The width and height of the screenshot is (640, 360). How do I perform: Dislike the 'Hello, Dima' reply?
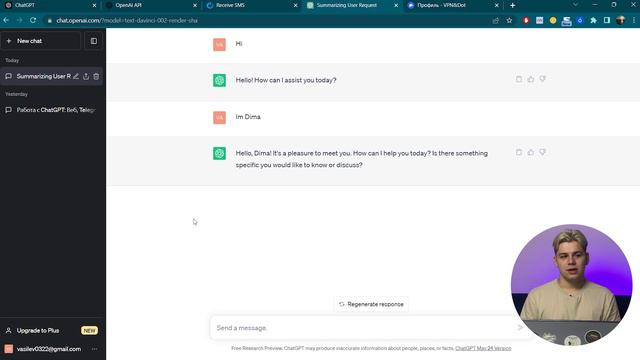tap(542, 152)
